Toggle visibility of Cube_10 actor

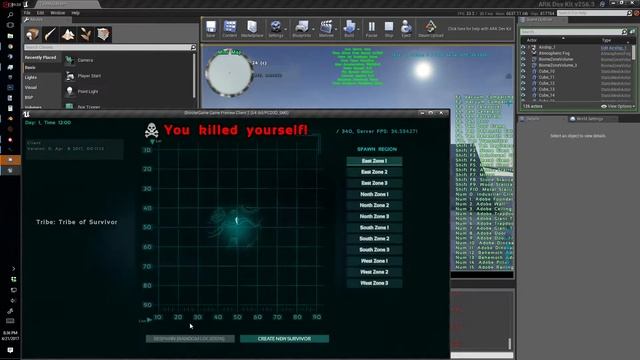click(523, 71)
